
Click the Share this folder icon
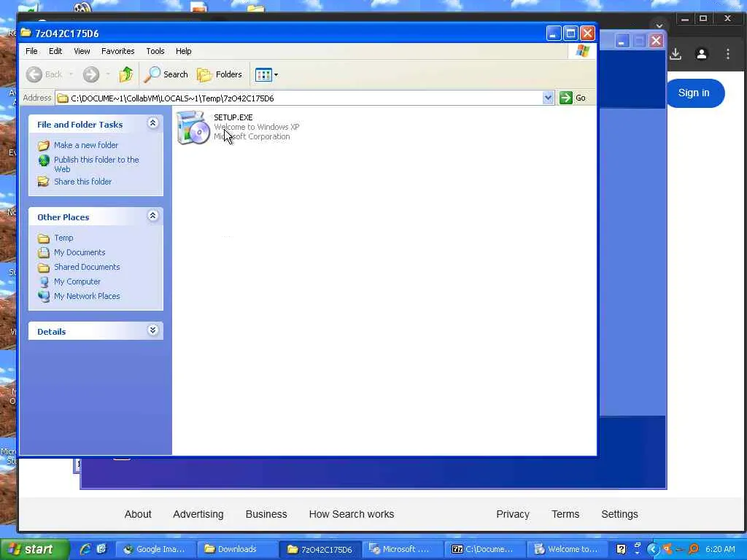click(x=43, y=182)
